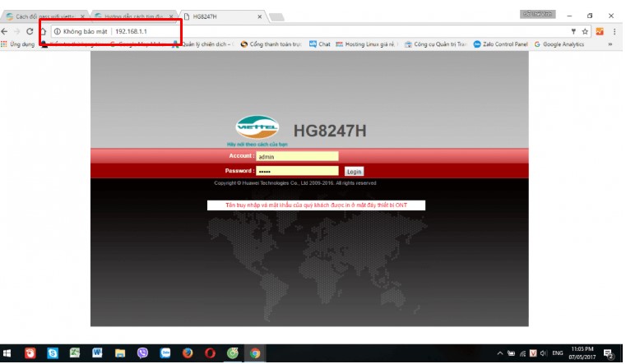This screenshot has width=626, height=364.
Task: Open the red camera app on the taskbar
Action: point(30,353)
